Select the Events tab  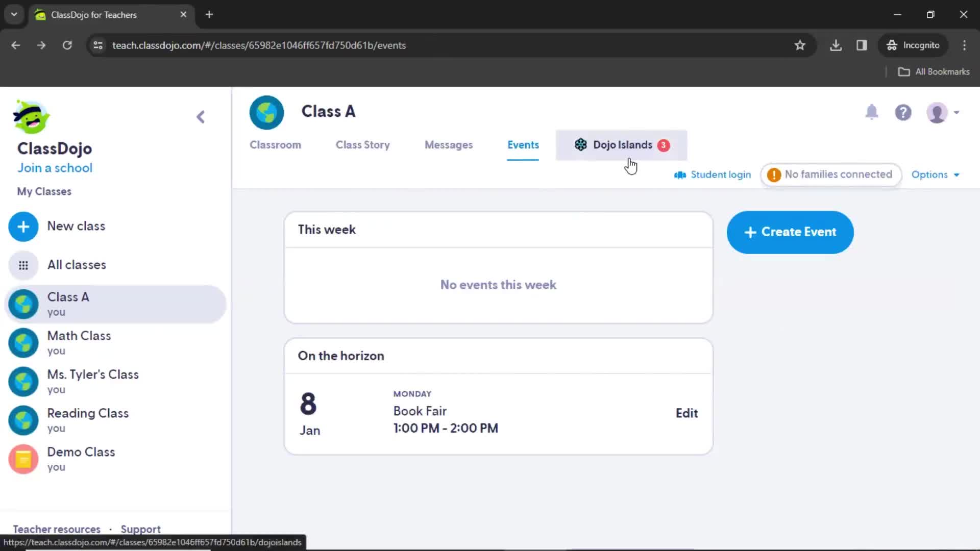(x=523, y=145)
